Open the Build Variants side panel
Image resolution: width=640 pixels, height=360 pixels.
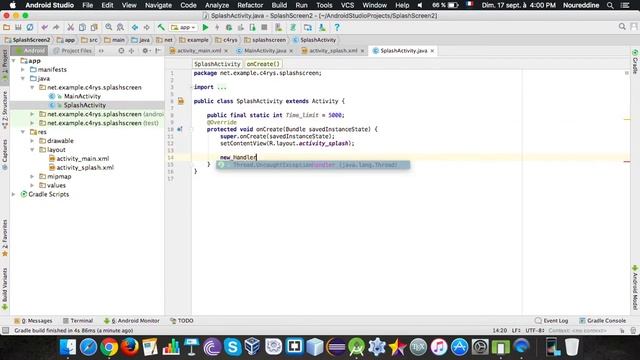(5, 289)
